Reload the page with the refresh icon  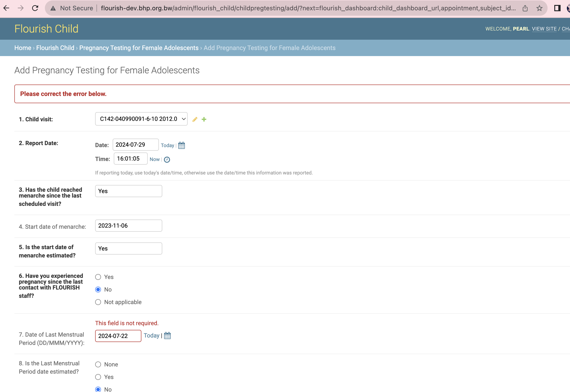pos(35,8)
